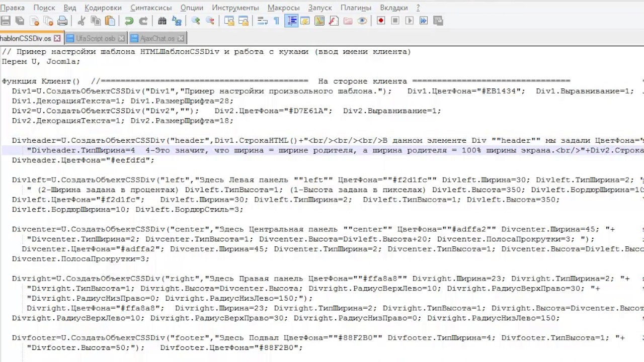The width and height of the screenshot is (644, 362).
Task: Click the Copy toolbar icon
Action: [x=95, y=21]
